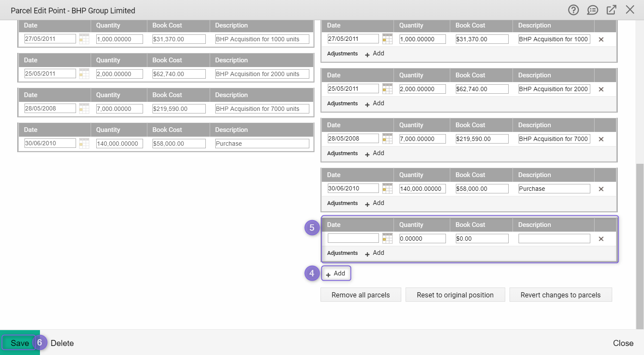The width and height of the screenshot is (644, 355).
Task: Open calendar picker for the blank new parcel
Action: tap(388, 239)
